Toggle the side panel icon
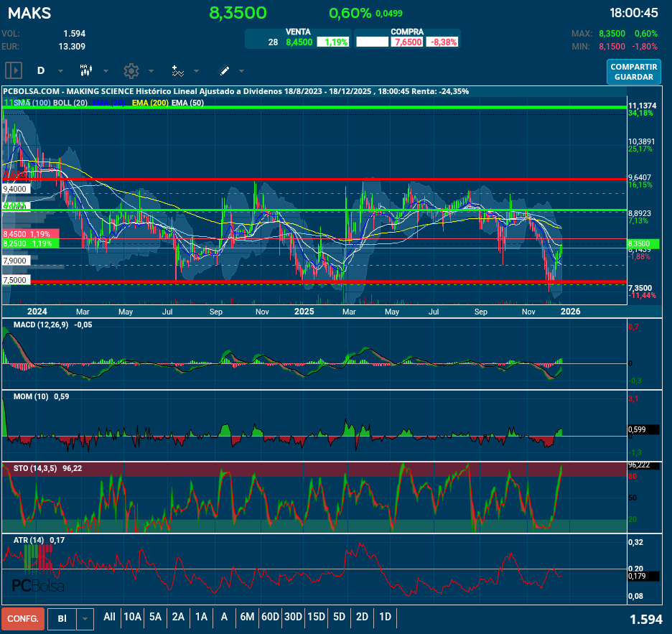The height and width of the screenshot is (634, 672). (14, 70)
